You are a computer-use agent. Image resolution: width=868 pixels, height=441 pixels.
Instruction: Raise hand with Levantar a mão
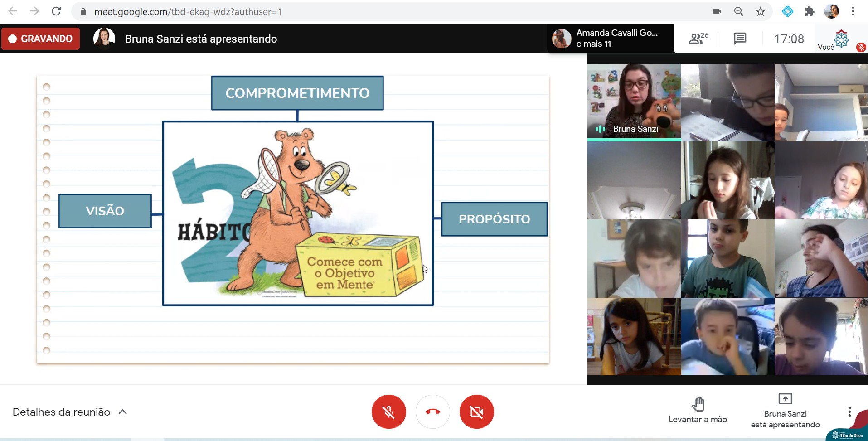[698, 410]
